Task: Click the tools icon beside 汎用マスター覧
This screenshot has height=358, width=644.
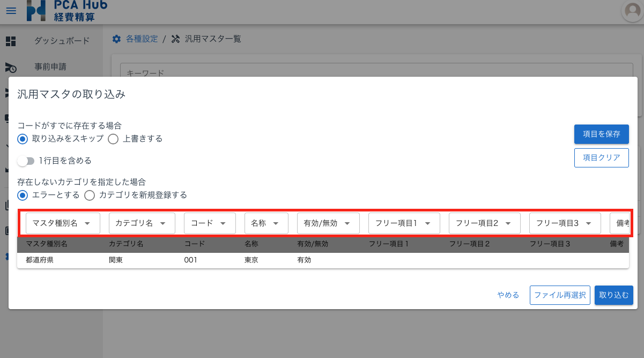Action: (175, 39)
